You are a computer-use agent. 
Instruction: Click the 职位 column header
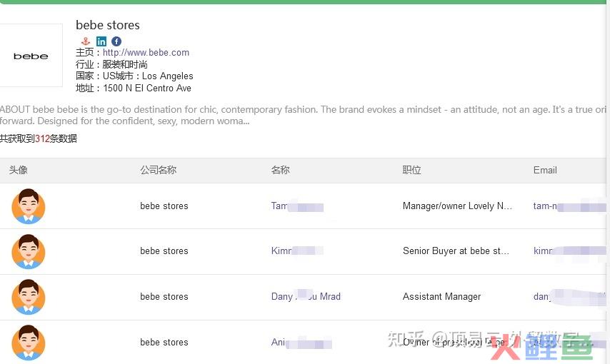click(411, 170)
